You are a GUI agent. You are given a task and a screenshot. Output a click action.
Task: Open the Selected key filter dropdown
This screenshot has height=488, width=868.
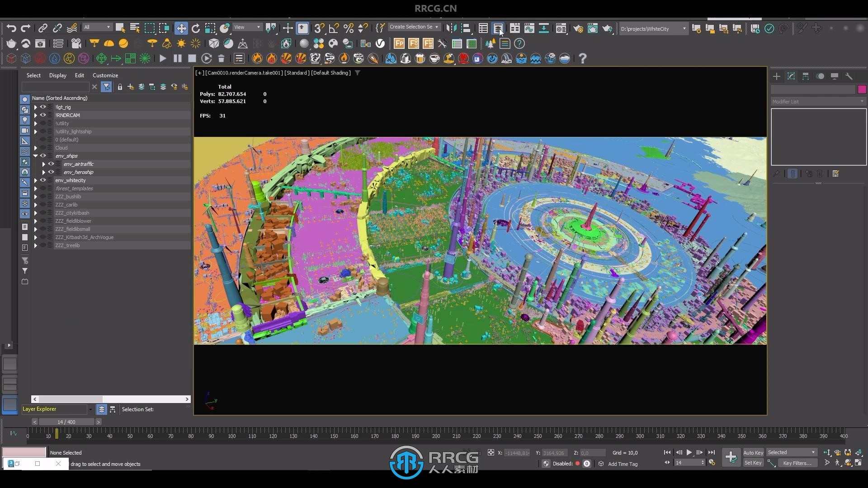click(x=792, y=452)
